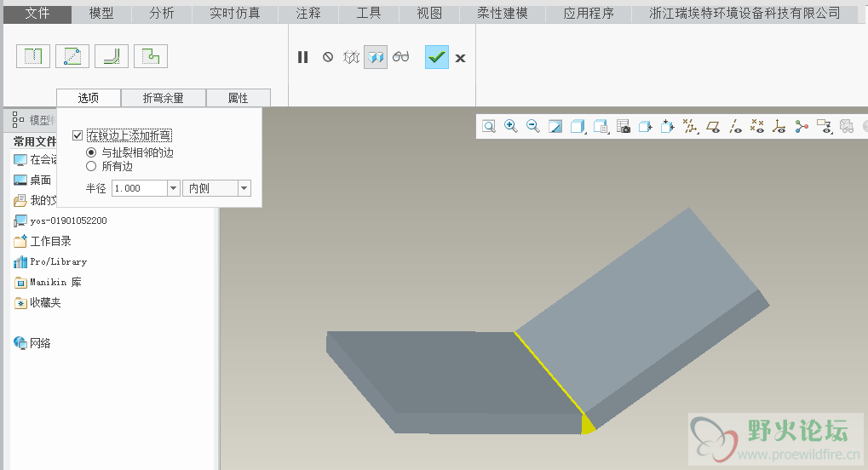The height and width of the screenshot is (470, 868).
Task: Switch to the 折弯余量 tab
Action: tap(164, 98)
